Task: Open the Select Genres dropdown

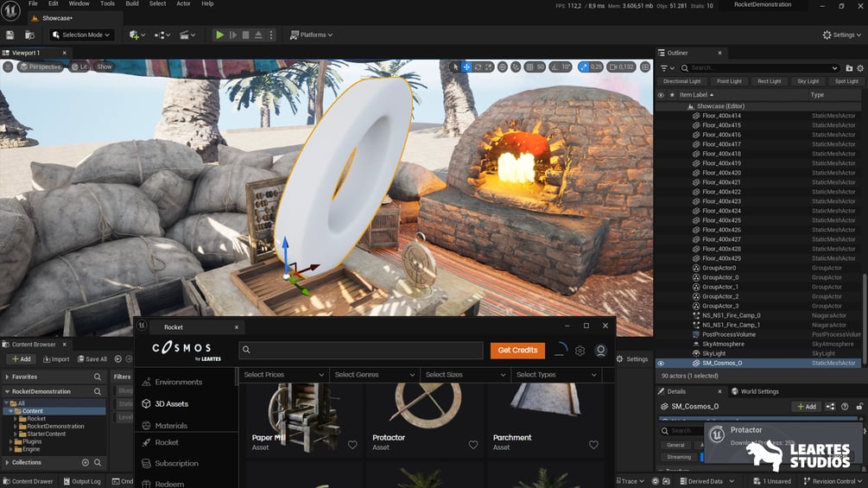Action: click(375, 375)
